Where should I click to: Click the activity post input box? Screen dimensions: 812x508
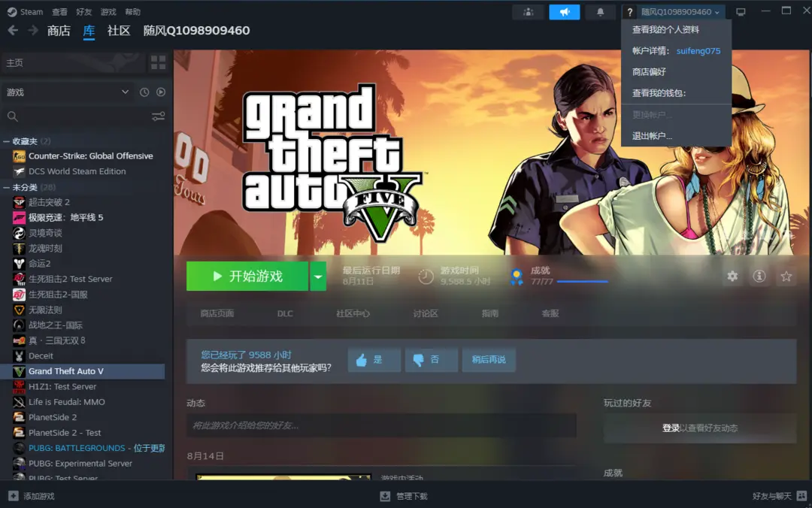[x=381, y=425]
